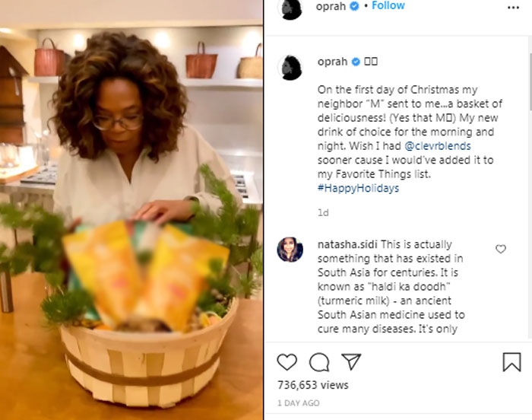532x420 pixels.
Task: Like the post with the heart icon
Action: point(287,362)
